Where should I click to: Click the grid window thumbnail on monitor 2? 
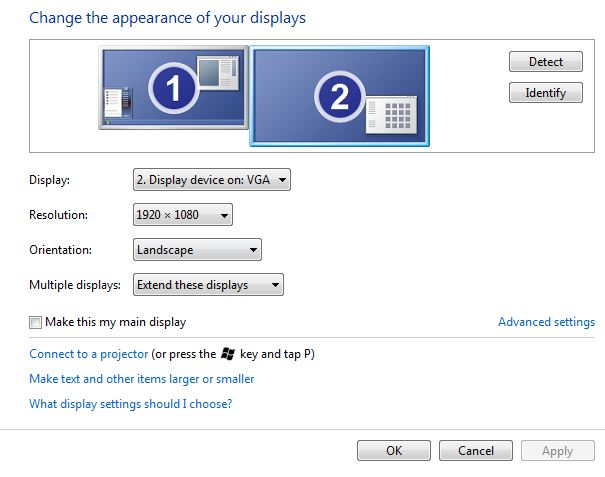pos(391,115)
